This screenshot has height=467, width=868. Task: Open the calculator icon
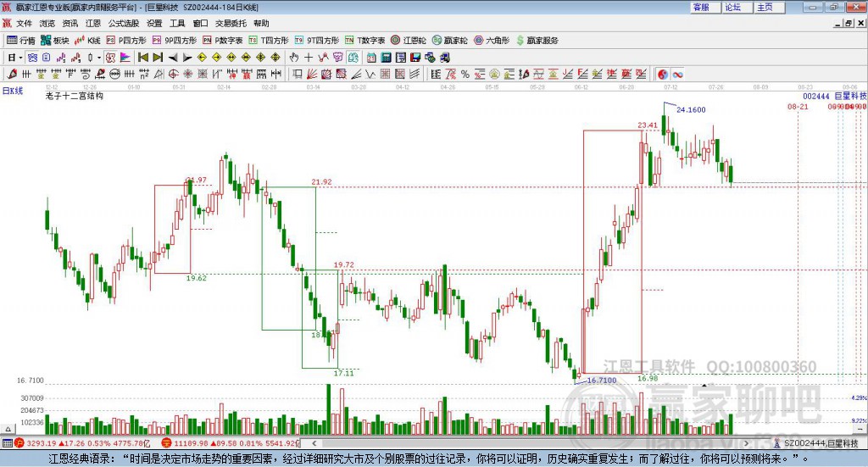point(387,58)
